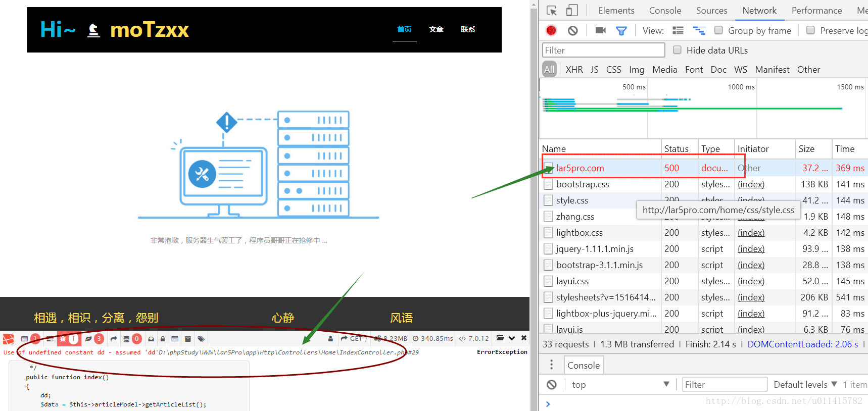Enable the Group by frame checkbox
Viewport: 868px width, 411px height.
tap(718, 30)
